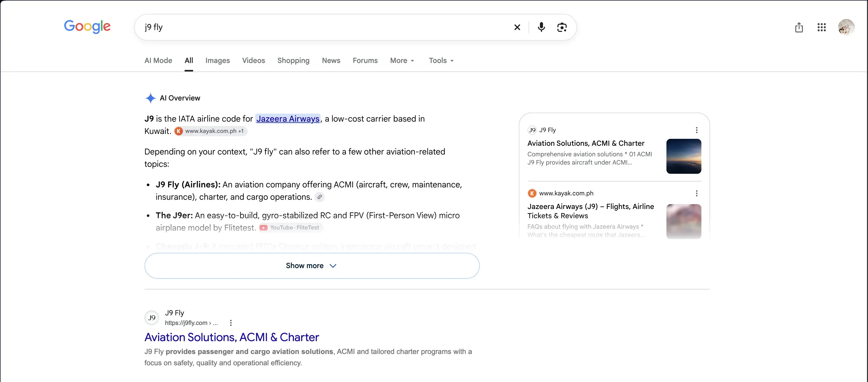Follow the Jazeera Airways link
The image size is (868, 382).
point(288,119)
